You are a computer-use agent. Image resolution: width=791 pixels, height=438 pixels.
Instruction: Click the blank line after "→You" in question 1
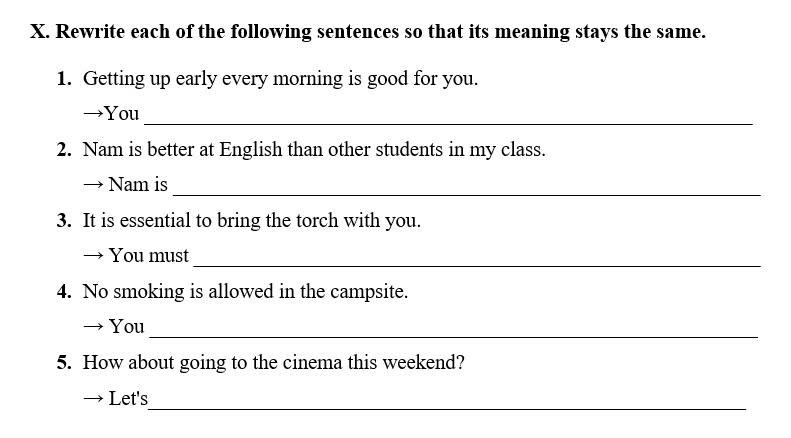pyautogui.click(x=447, y=117)
